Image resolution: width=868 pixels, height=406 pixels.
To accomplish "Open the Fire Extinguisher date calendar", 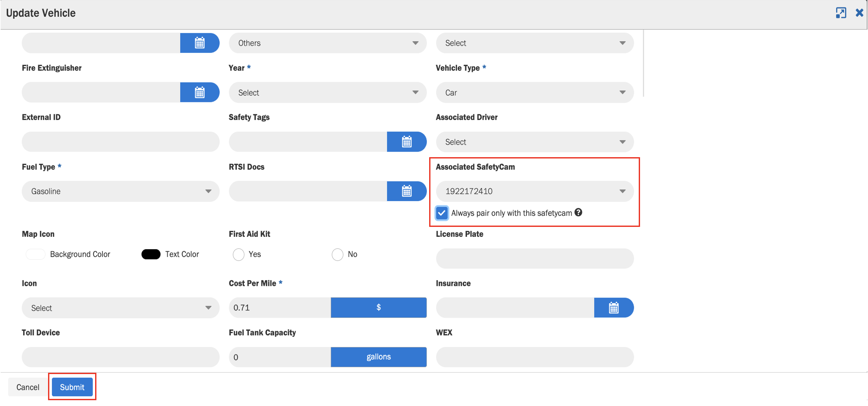I will coord(200,92).
